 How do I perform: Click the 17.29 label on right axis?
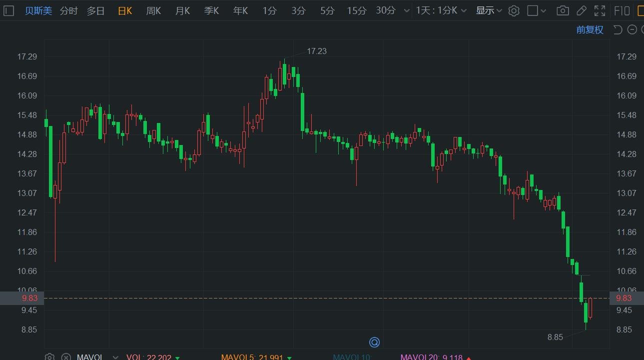[x=627, y=56]
